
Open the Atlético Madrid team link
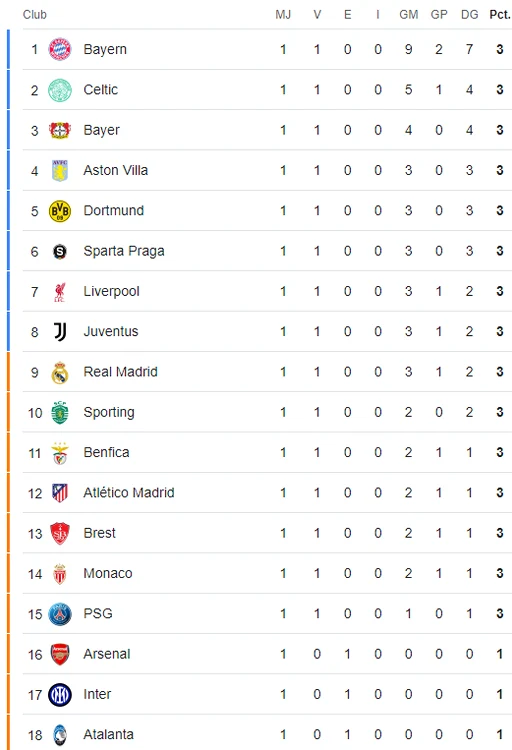tap(129, 493)
